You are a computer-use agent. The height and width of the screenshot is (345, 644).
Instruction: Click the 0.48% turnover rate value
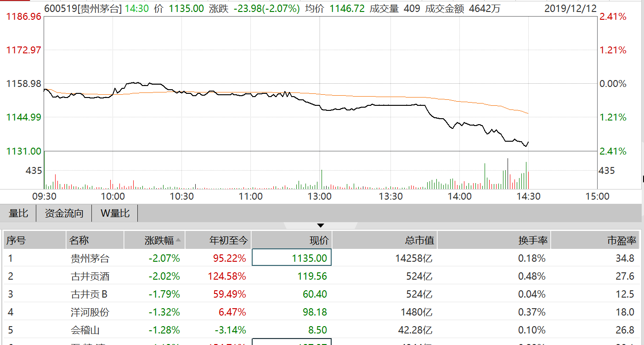click(x=532, y=276)
